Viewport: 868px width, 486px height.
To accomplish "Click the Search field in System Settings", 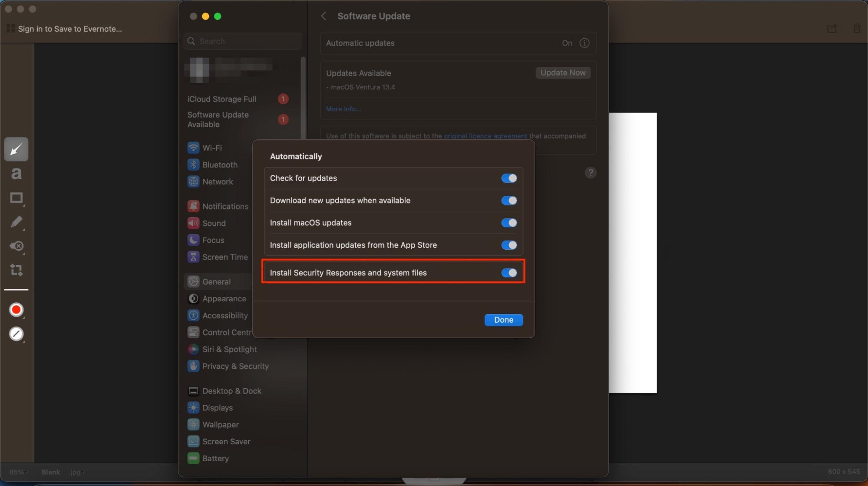I will [x=242, y=41].
